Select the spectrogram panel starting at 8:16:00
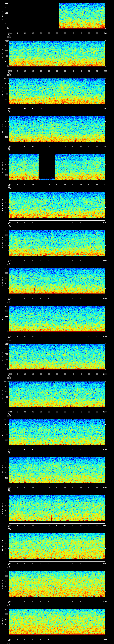The image size is (114, 644). point(57,470)
